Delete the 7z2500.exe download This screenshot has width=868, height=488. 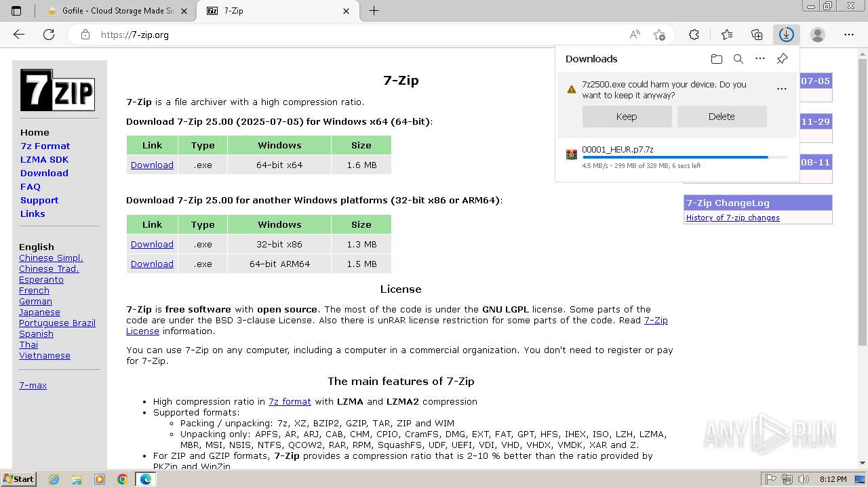pos(722,117)
